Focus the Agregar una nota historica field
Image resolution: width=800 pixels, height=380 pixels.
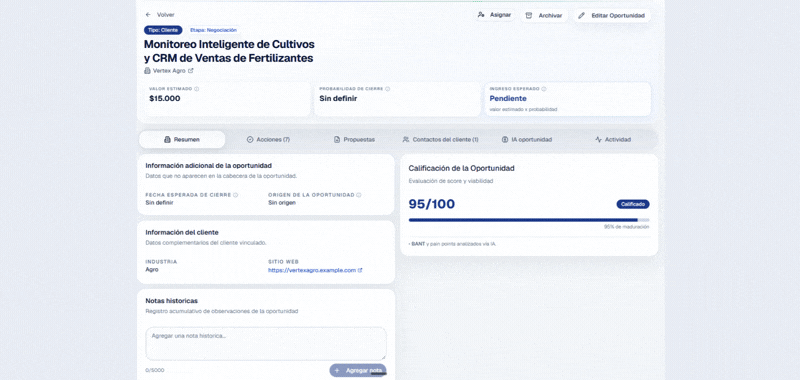click(266, 344)
